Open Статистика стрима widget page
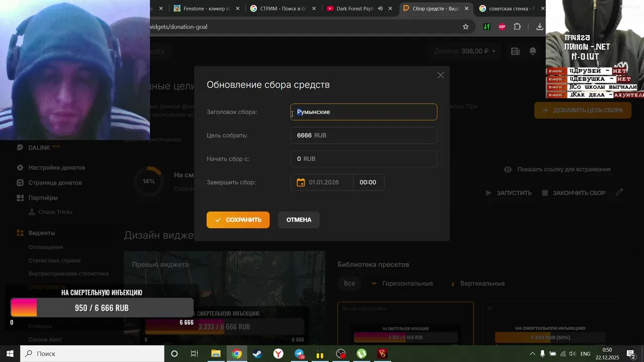 (54, 260)
